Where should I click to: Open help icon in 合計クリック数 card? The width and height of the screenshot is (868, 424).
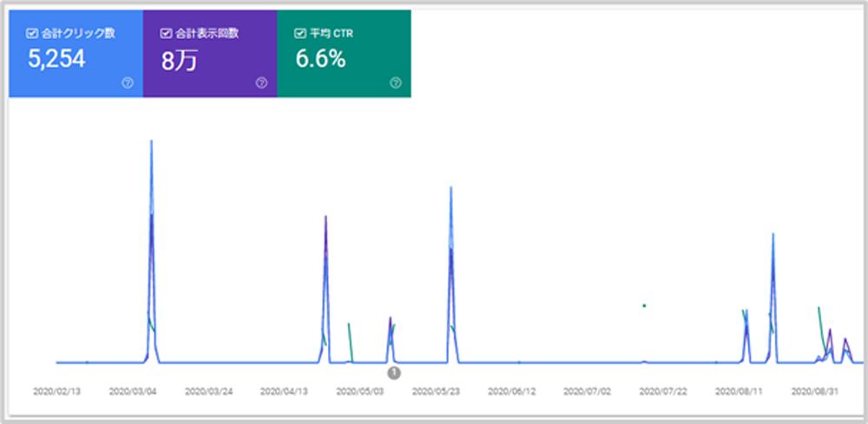coord(128,83)
